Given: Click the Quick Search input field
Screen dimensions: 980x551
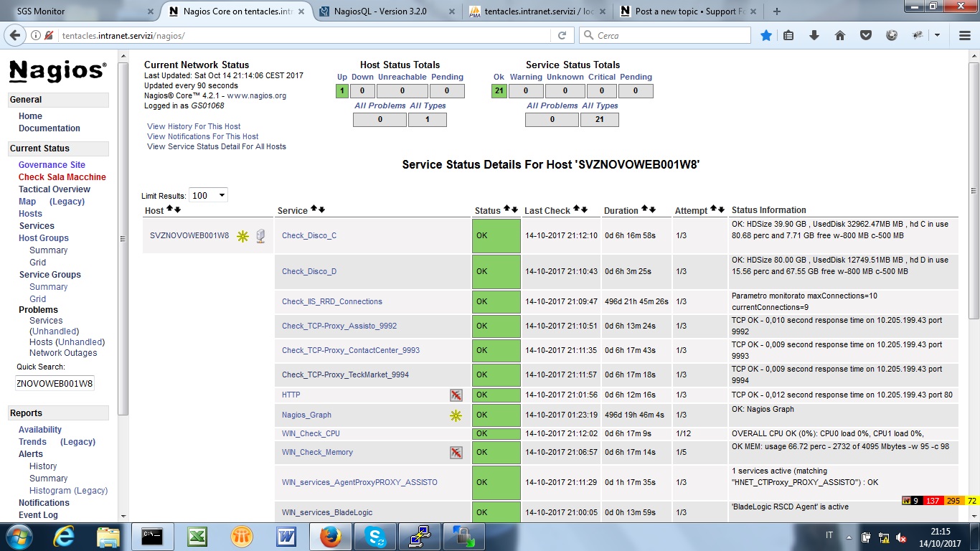Looking at the screenshot, I should pos(55,383).
